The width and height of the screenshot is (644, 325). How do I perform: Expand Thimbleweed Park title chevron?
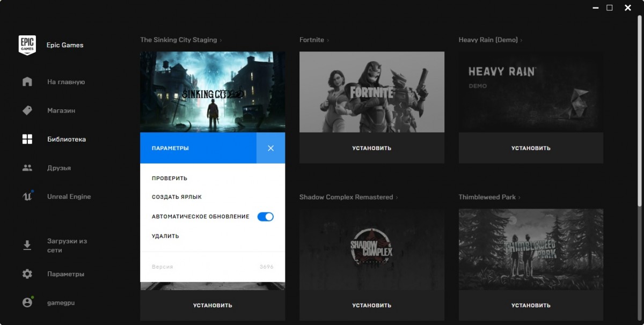(x=519, y=197)
